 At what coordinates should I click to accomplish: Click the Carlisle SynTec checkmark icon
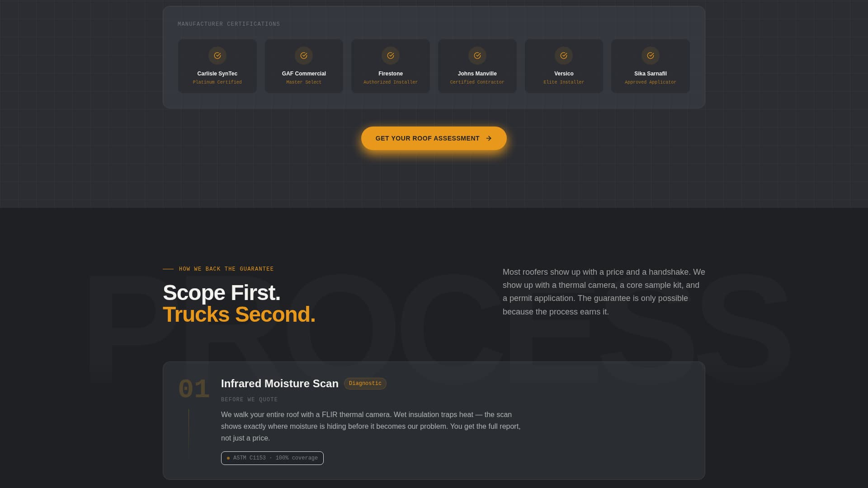217,56
